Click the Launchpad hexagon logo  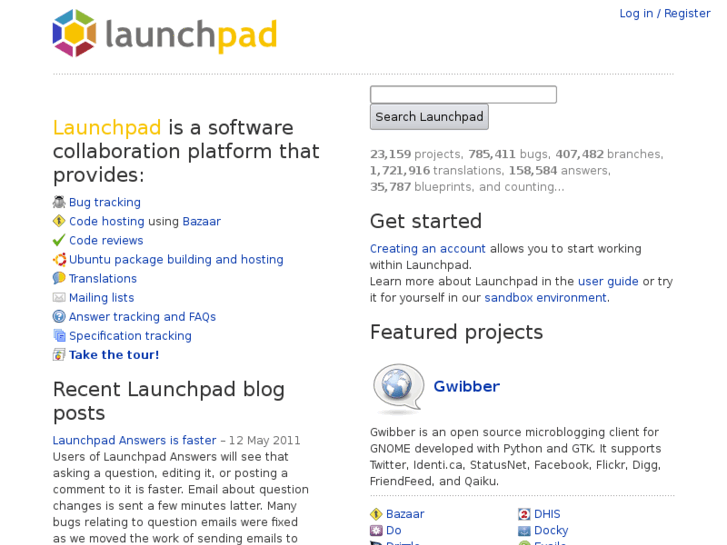(x=75, y=33)
